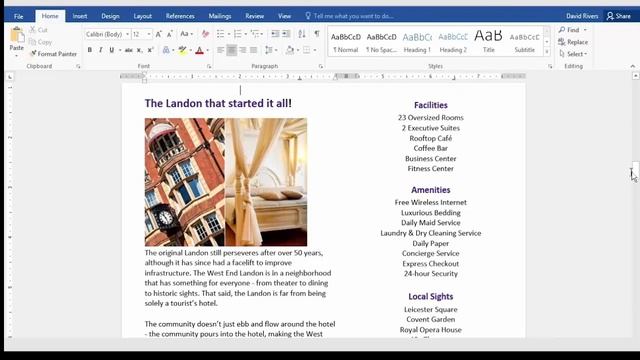Open the Select dropdown in Editing
Image resolution: width=640 pixels, height=360 pixels.
573,54
